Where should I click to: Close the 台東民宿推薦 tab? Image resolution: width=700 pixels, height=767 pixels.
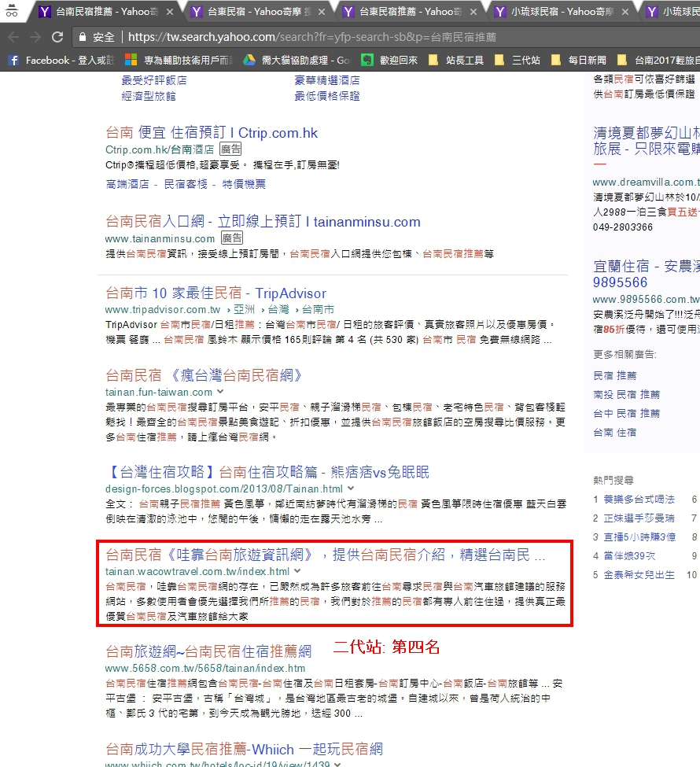click(473, 12)
